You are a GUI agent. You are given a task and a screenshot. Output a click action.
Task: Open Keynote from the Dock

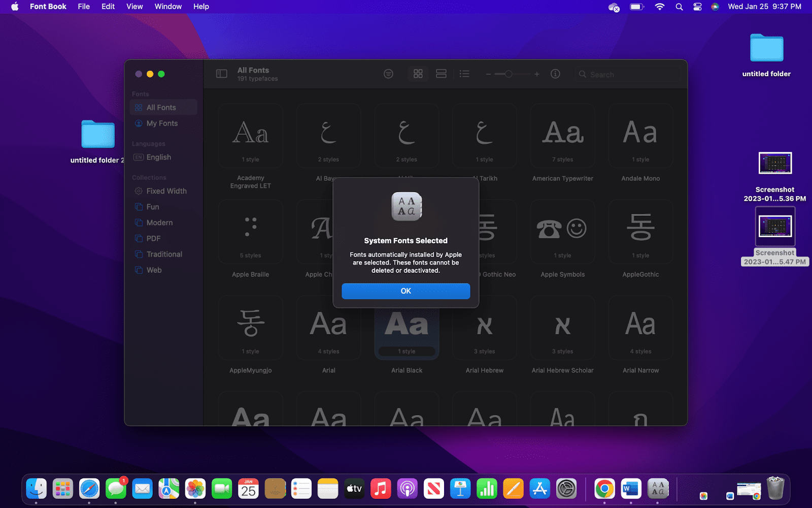click(x=460, y=489)
